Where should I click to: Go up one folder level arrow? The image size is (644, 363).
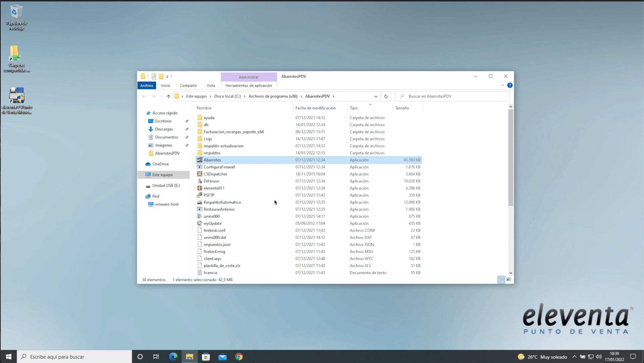click(168, 96)
